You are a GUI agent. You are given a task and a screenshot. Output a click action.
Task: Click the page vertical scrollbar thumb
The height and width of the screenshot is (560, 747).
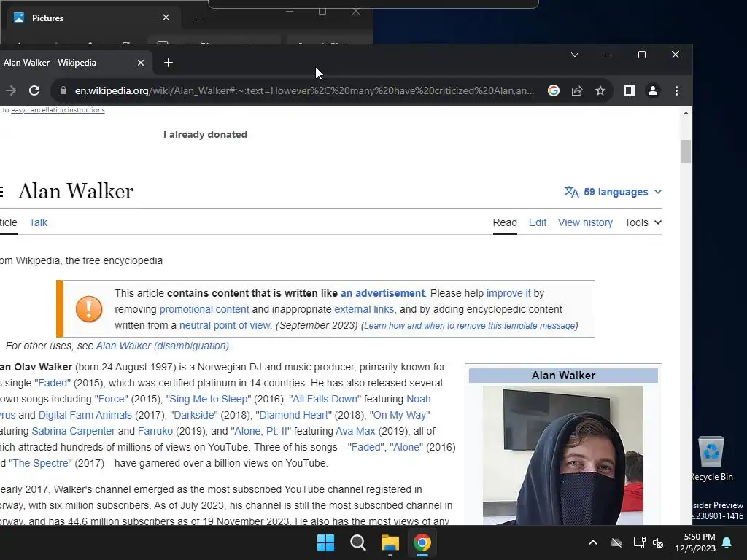[686, 152]
